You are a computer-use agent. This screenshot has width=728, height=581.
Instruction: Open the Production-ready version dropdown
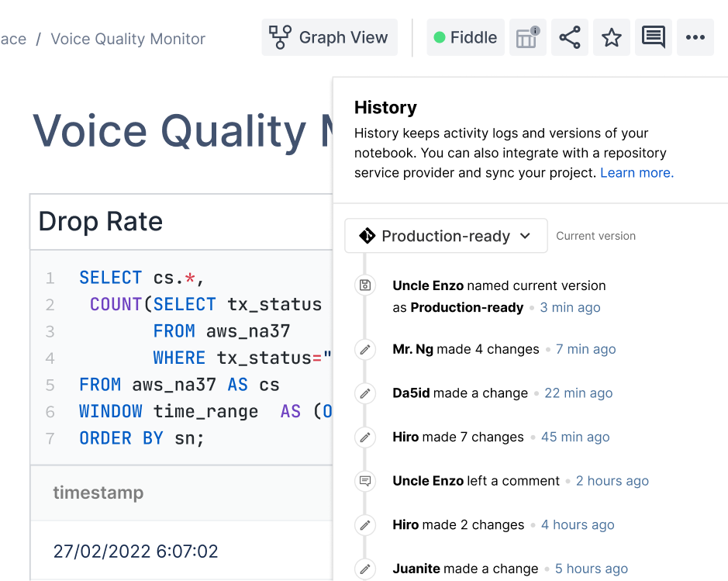point(445,235)
